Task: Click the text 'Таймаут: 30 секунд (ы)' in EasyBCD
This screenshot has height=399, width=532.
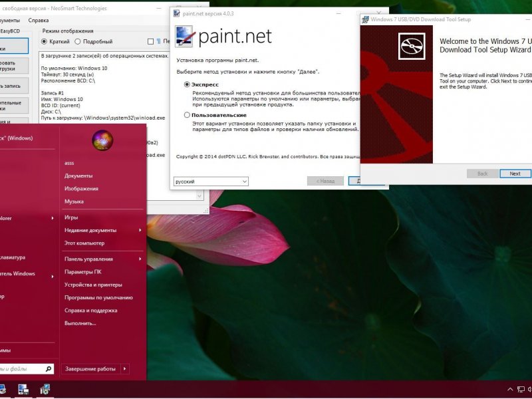Action: coord(68,74)
